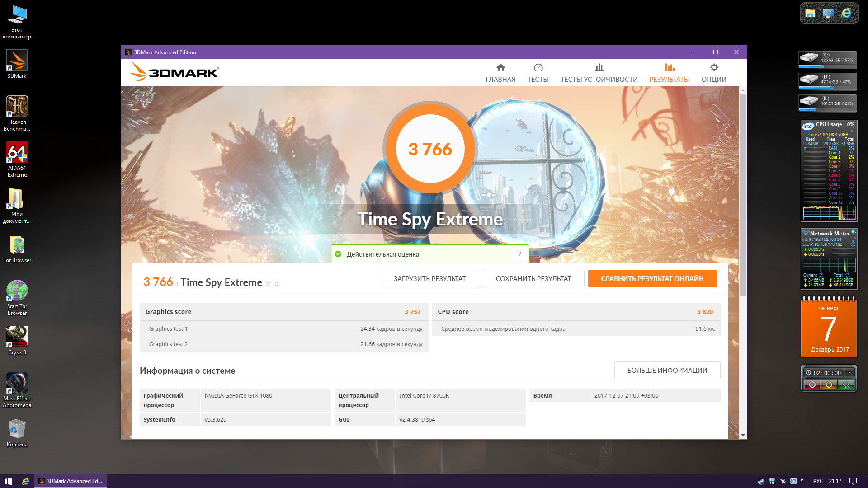Click СРАВНИТЬ РЕЗУЛЬТАТ ОНЛАЙН orange button
868x488 pixels.
[652, 279]
